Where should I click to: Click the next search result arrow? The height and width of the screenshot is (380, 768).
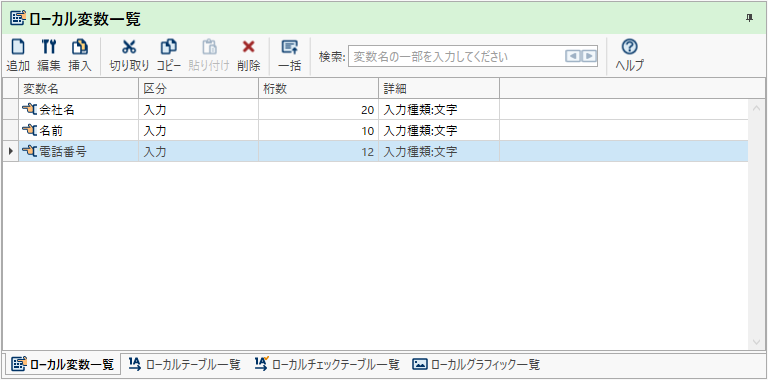588,56
